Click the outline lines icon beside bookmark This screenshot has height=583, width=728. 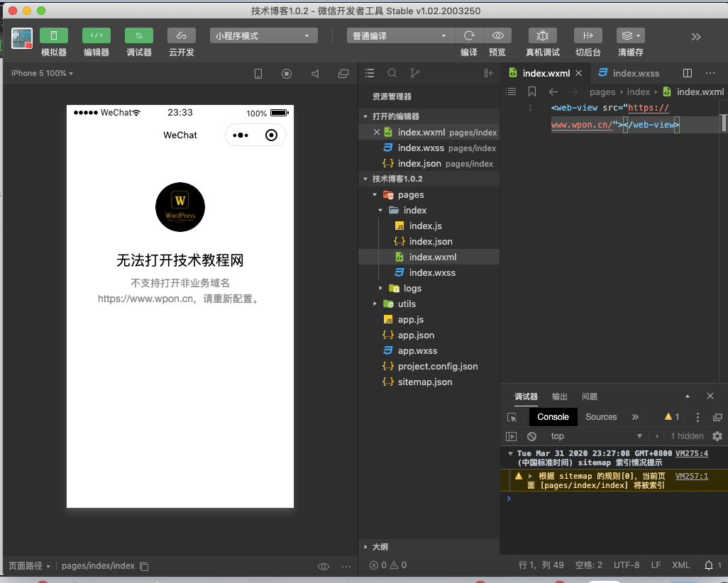(x=511, y=91)
